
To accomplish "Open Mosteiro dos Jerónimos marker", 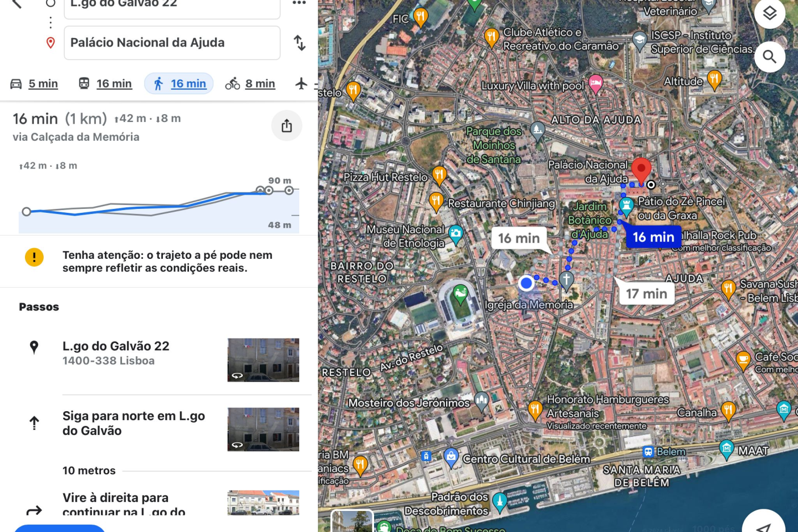I will 482,401.
